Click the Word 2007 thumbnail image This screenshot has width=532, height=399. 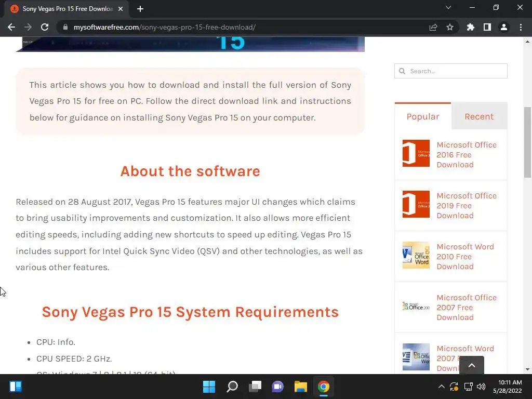pyautogui.click(x=416, y=357)
